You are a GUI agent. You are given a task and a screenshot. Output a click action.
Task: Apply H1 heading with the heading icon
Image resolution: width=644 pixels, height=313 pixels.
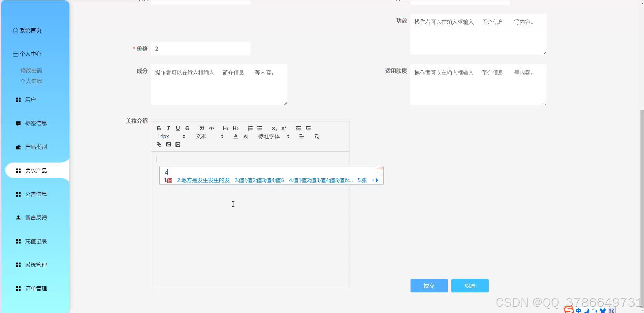click(x=226, y=128)
